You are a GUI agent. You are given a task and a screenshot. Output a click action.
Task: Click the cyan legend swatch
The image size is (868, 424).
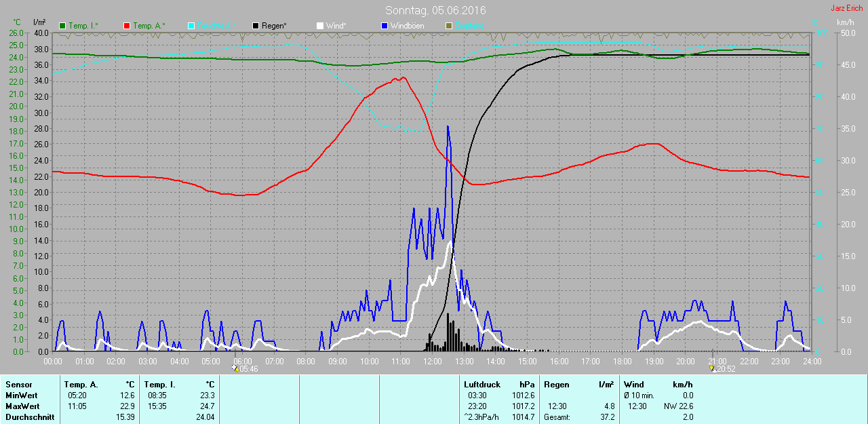pyautogui.click(x=191, y=26)
